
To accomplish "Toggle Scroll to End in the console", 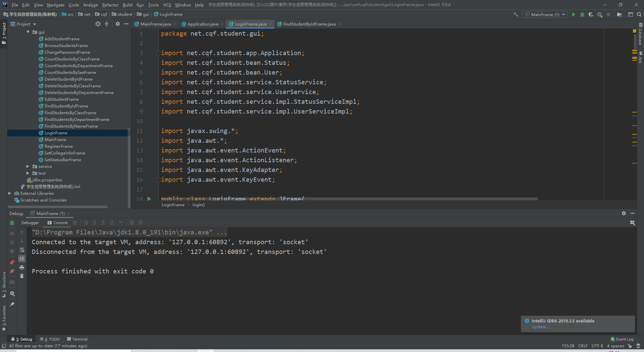I will pos(22,258).
